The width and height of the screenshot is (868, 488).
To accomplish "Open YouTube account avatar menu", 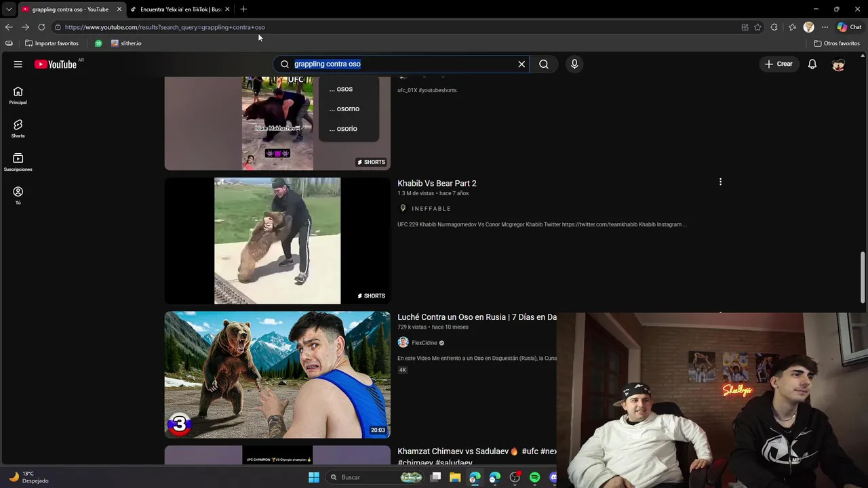I will click(839, 64).
